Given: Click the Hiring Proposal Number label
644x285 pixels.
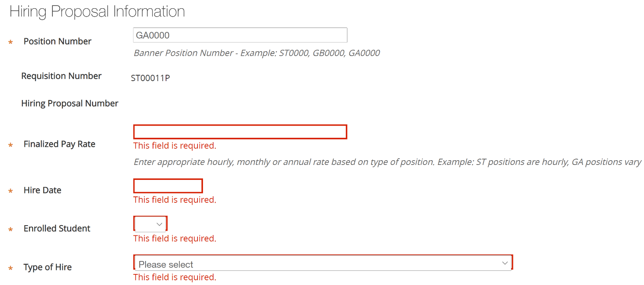Looking at the screenshot, I should pos(70,104).
